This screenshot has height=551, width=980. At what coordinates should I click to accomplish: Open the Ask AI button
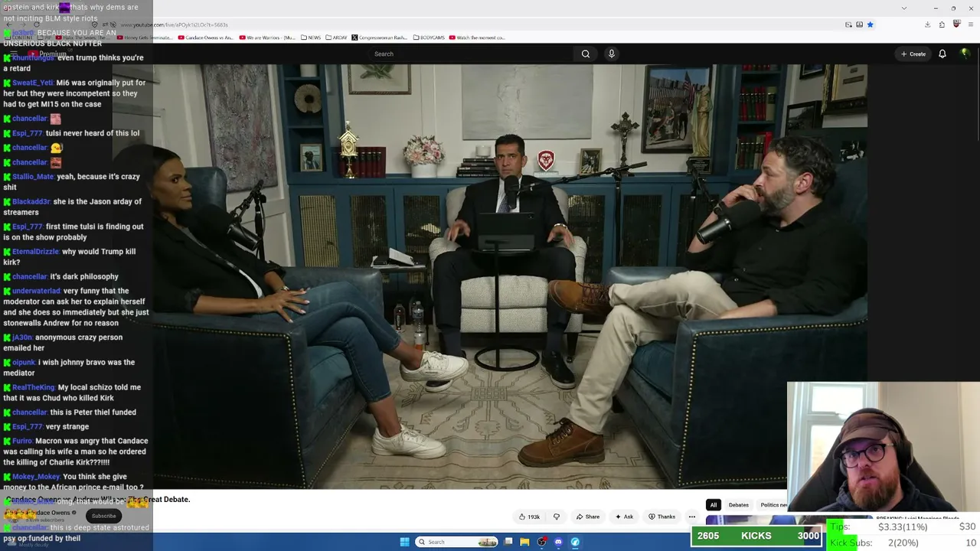[624, 517]
